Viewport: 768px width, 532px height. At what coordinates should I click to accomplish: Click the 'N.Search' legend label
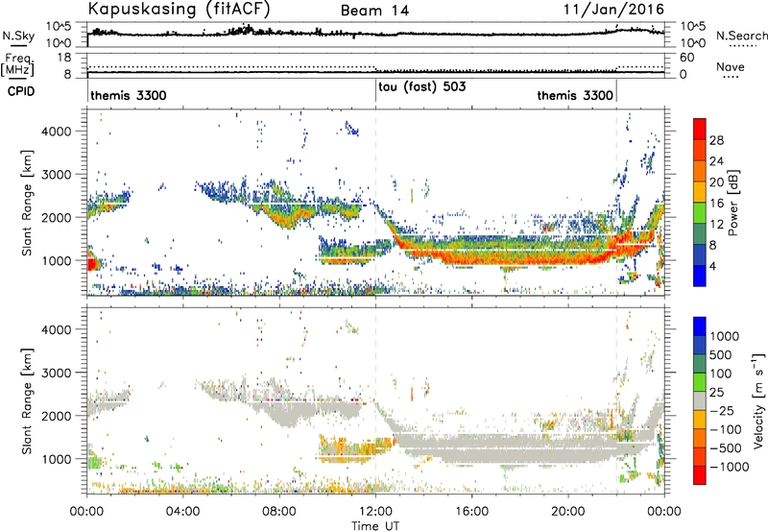click(x=741, y=36)
